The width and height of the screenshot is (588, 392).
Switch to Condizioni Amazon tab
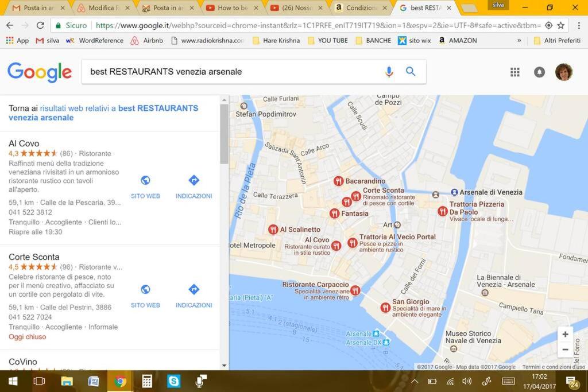(361, 8)
